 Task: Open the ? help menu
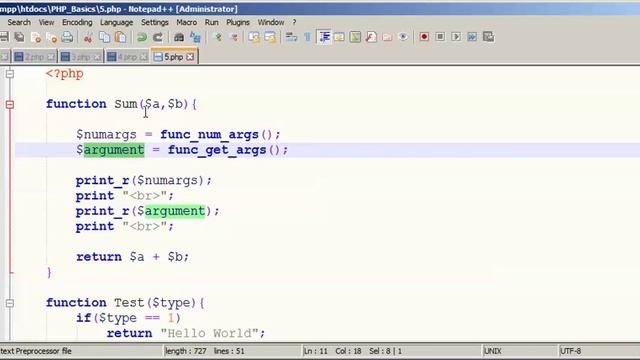(x=294, y=22)
